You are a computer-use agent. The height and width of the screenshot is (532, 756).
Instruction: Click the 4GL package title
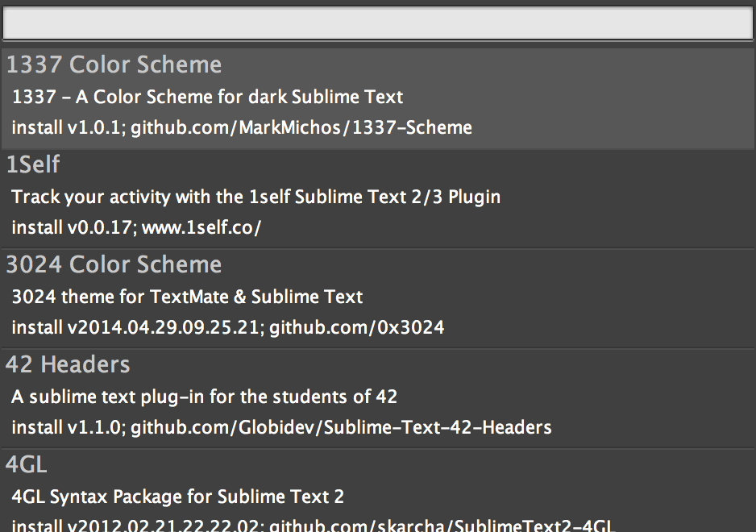click(x=26, y=464)
